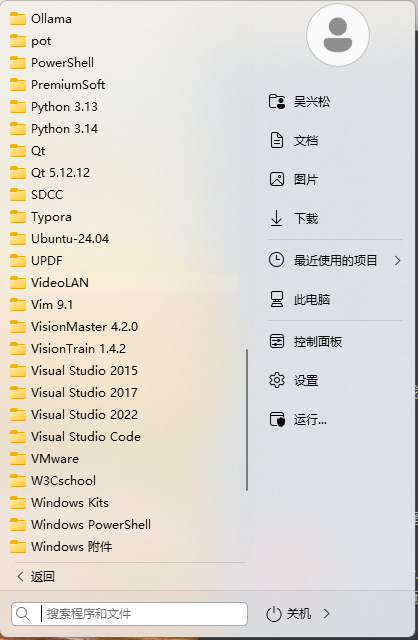Viewport: 418px width, 640px height.
Task: Click the 文档 document icon
Action: [x=277, y=140]
